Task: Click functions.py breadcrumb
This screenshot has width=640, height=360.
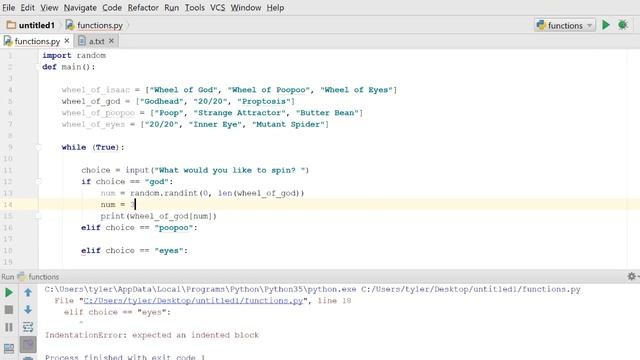Action: coord(100,25)
